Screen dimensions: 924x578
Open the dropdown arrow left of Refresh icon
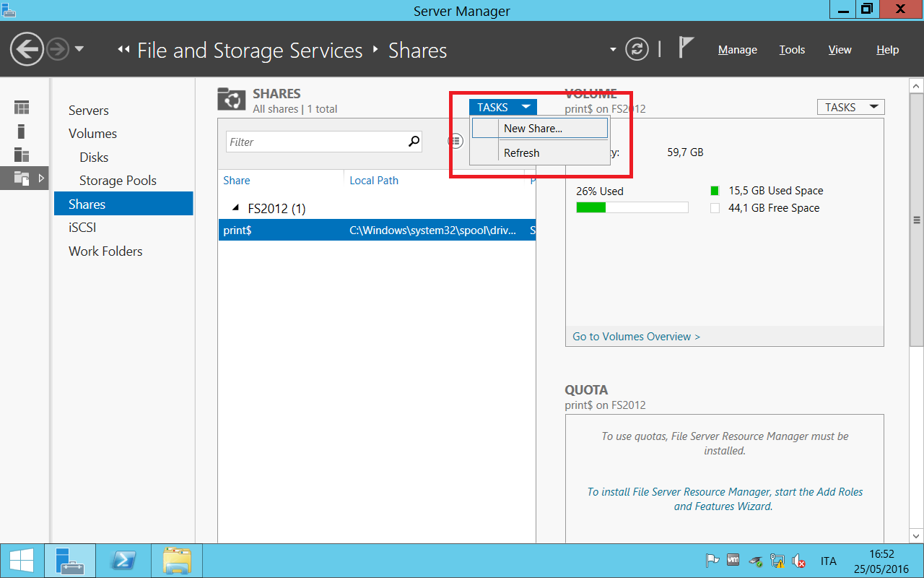click(613, 50)
